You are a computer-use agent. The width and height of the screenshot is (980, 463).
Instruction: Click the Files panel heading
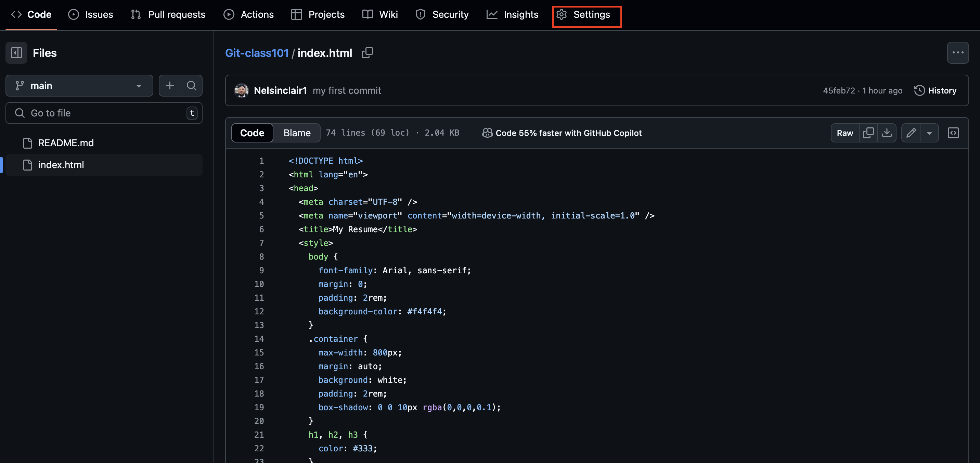coord(44,52)
